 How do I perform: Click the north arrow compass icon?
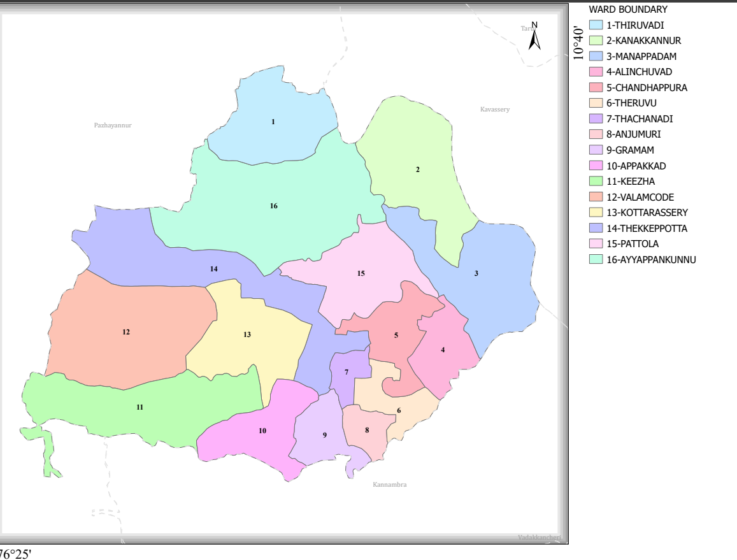pyautogui.click(x=534, y=36)
